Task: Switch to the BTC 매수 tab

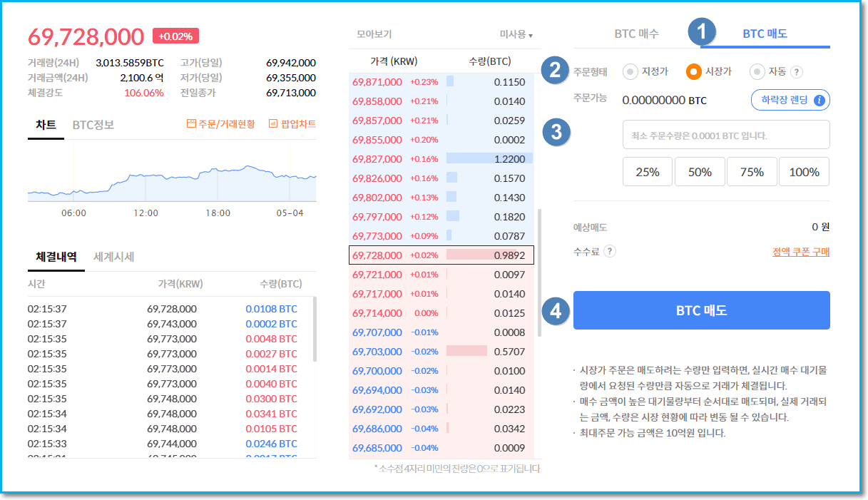Action: pyautogui.click(x=636, y=34)
